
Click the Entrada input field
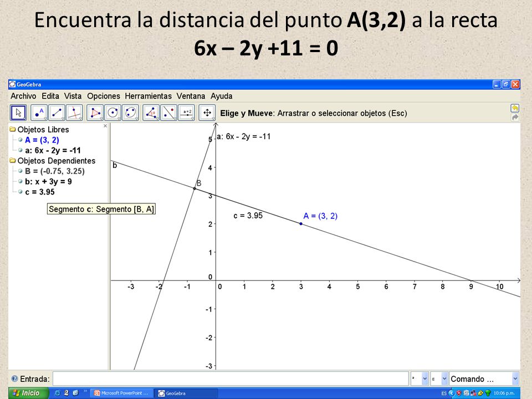tap(231, 378)
